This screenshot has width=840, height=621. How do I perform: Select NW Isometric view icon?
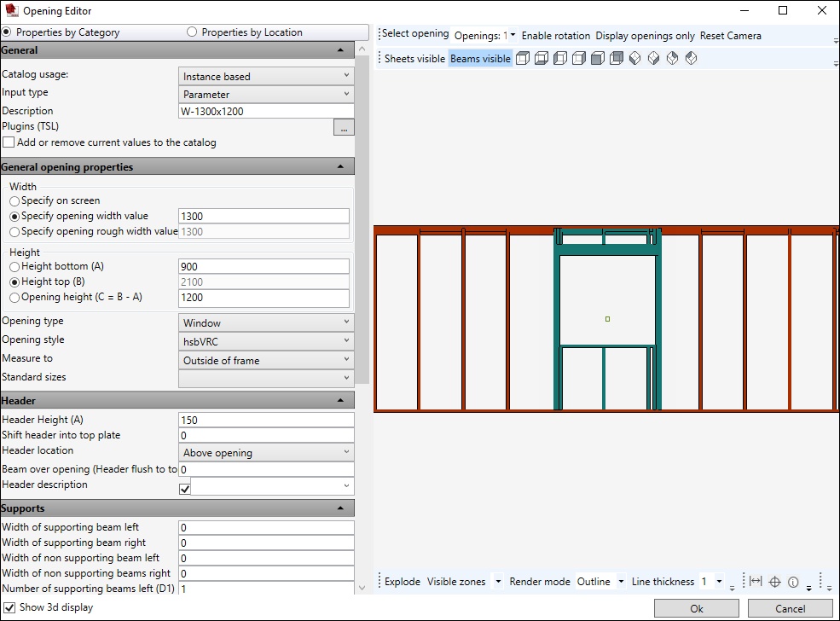(x=691, y=58)
